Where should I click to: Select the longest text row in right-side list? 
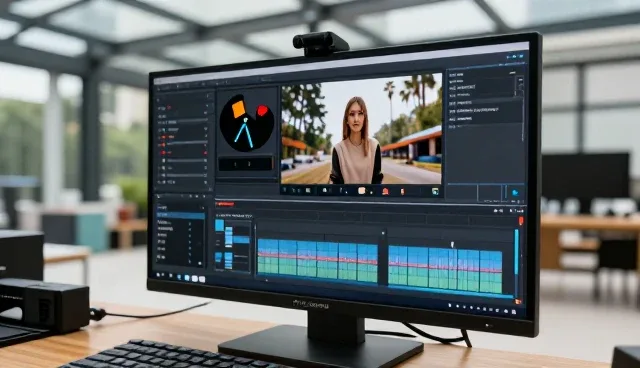473,110
